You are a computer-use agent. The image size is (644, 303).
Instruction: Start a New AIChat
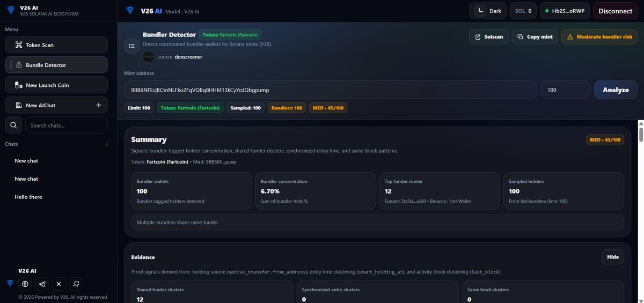coord(56,105)
